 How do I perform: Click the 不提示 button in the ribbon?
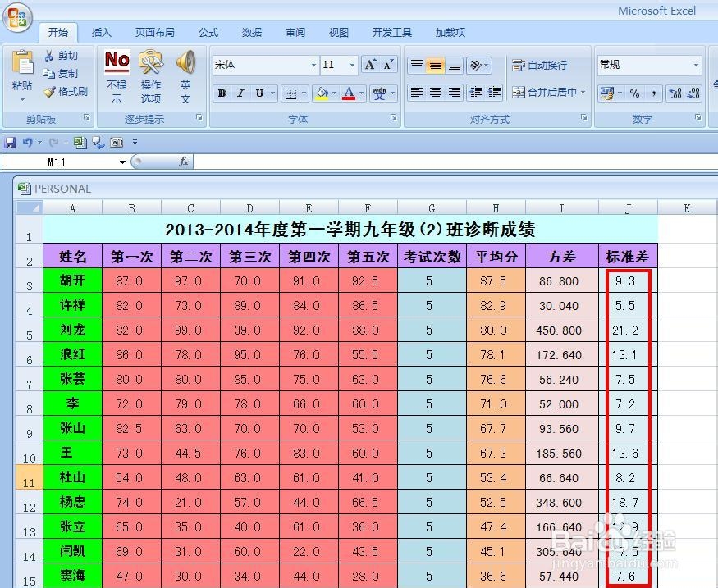pos(116,78)
